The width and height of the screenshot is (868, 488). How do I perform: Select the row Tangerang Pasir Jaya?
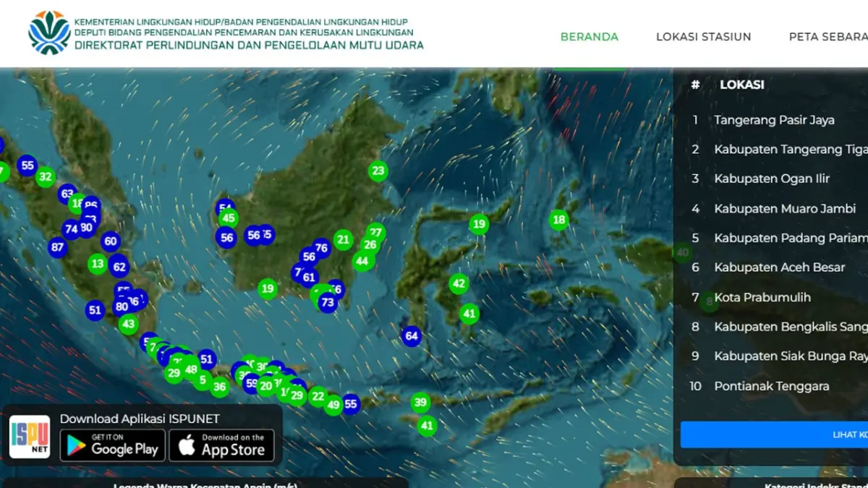tap(774, 120)
